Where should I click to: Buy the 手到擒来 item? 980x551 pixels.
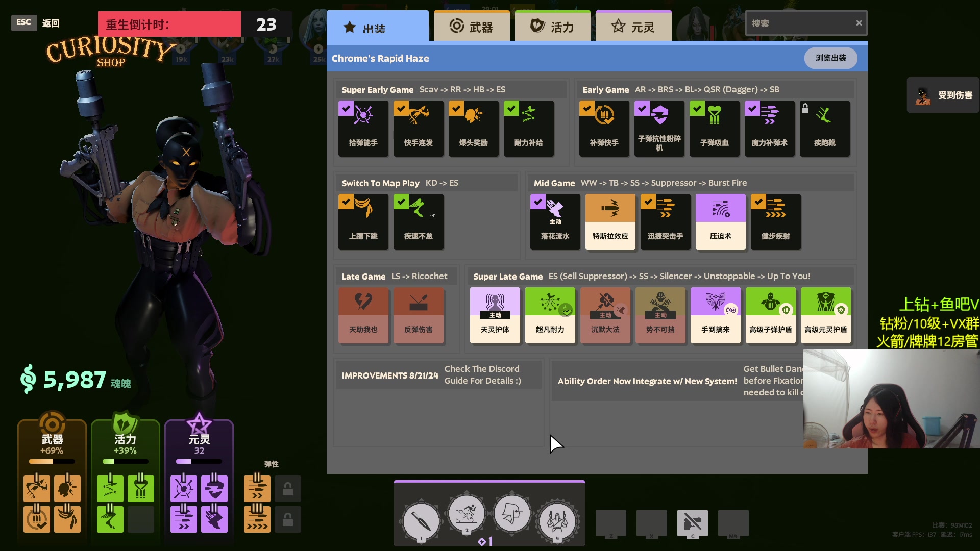715,315
